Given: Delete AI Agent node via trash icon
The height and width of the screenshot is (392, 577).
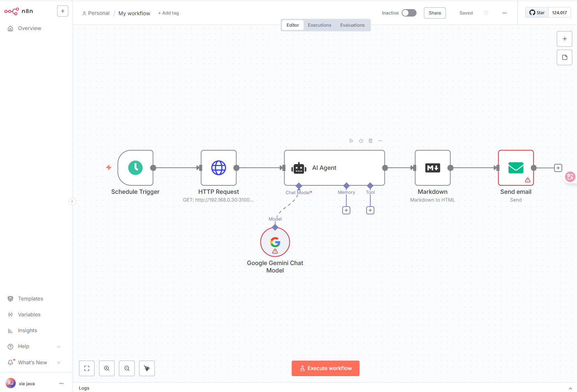Looking at the screenshot, I should pos(371,141).
